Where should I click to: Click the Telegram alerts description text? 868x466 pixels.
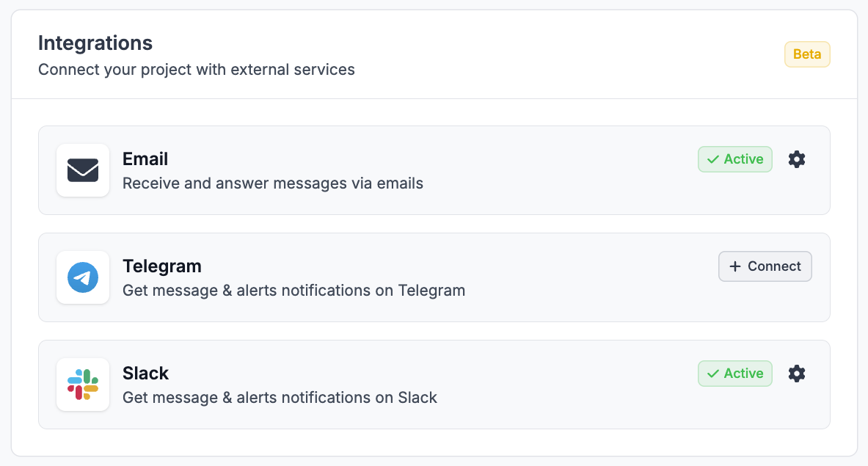[x=293, y=291]
